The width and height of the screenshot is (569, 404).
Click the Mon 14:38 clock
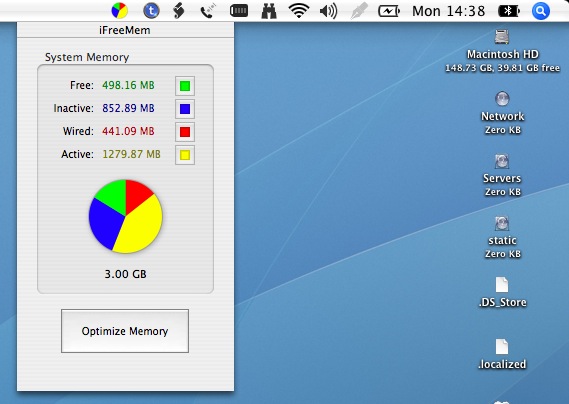(449, 11)
